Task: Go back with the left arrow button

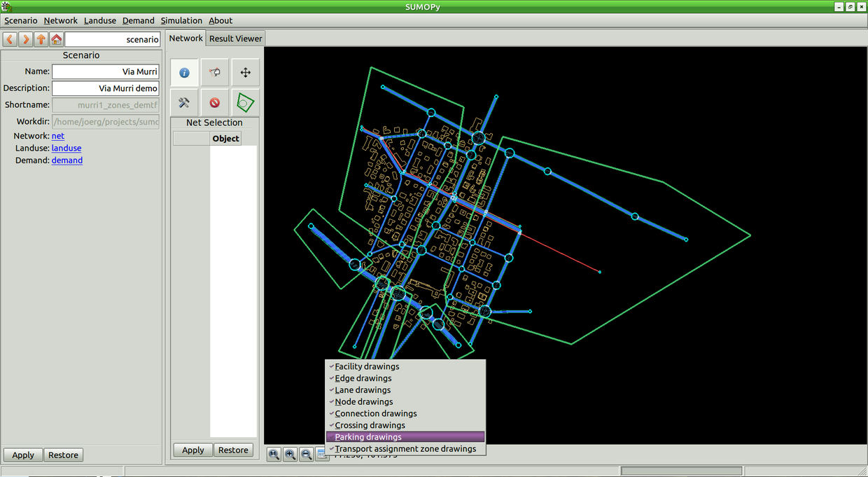Action: [x=10, y=39]
